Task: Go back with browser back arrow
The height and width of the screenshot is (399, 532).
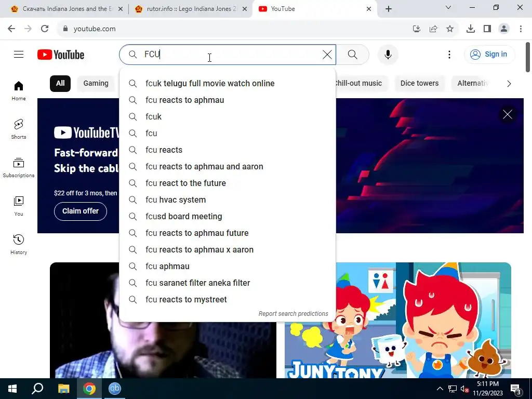Action: pyautogui.click(x=11, y=29)
